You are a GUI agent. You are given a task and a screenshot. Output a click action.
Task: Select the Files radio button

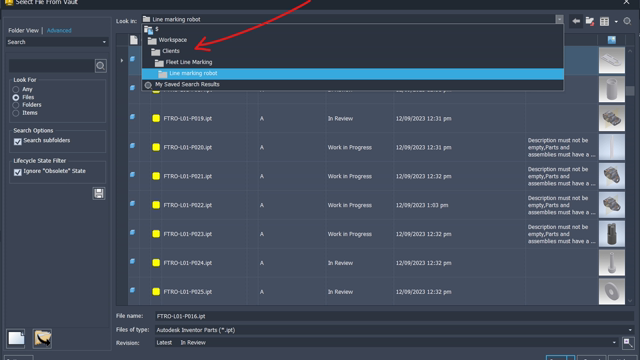(x=16, y=98)
